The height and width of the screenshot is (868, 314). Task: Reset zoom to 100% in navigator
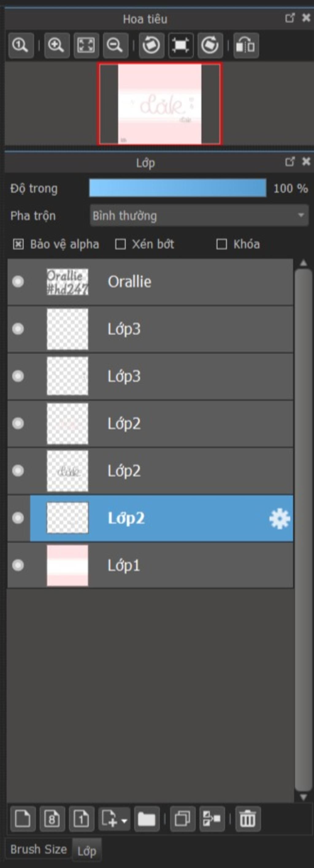pos(21,45)
